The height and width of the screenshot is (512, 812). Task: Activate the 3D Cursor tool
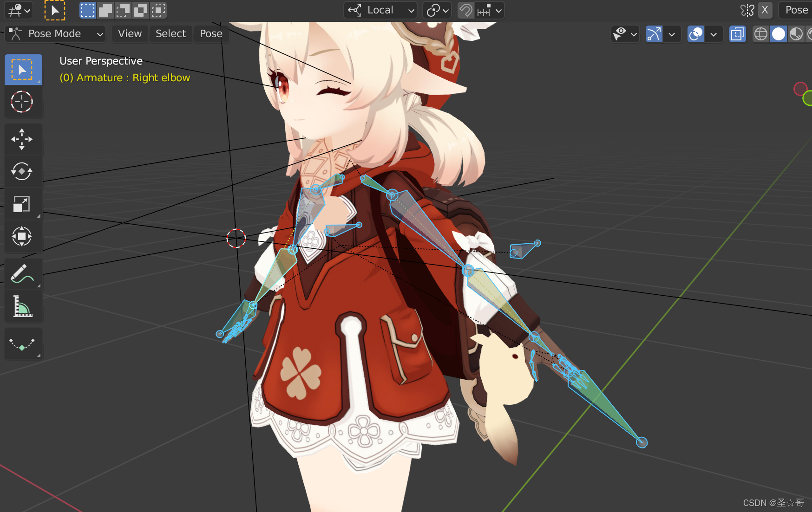click(22, 102)
